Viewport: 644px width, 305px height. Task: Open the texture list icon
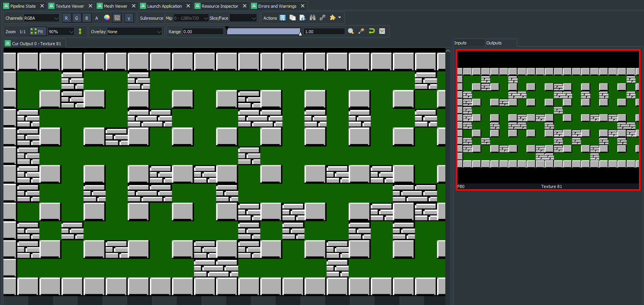pyautogui.click(x=293, y=18)
